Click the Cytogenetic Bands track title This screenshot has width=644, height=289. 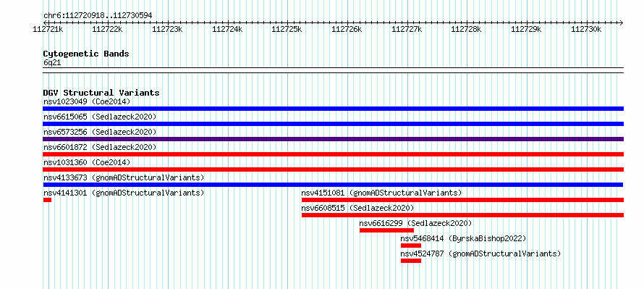coord(86,54)
